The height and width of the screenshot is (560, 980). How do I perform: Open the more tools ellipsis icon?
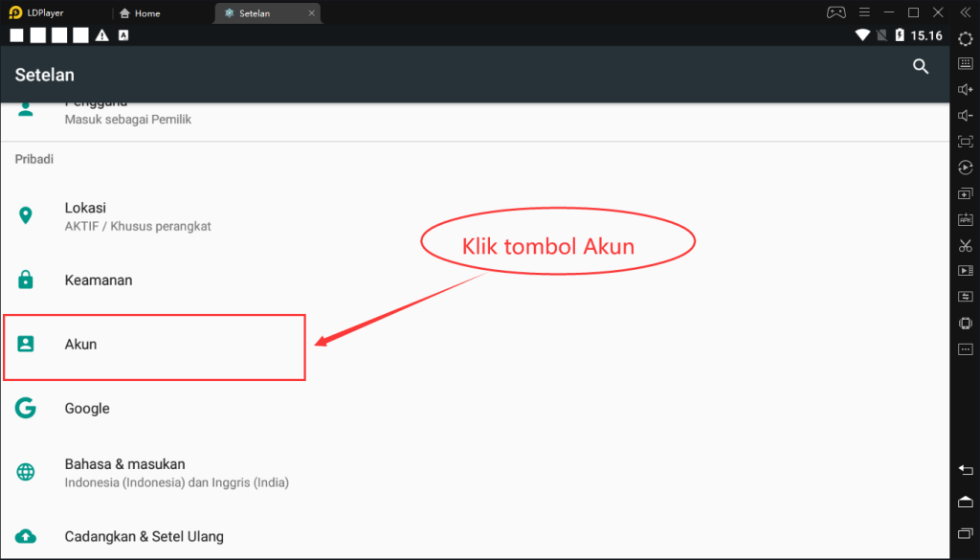pos(966,349)
